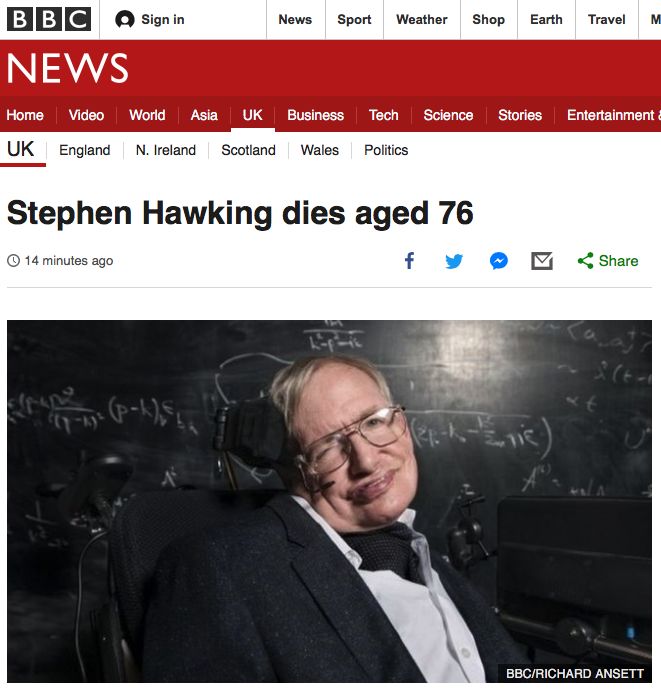Open the Tech news section
This screenshot has height=692, width=661.
pos(383,115)
